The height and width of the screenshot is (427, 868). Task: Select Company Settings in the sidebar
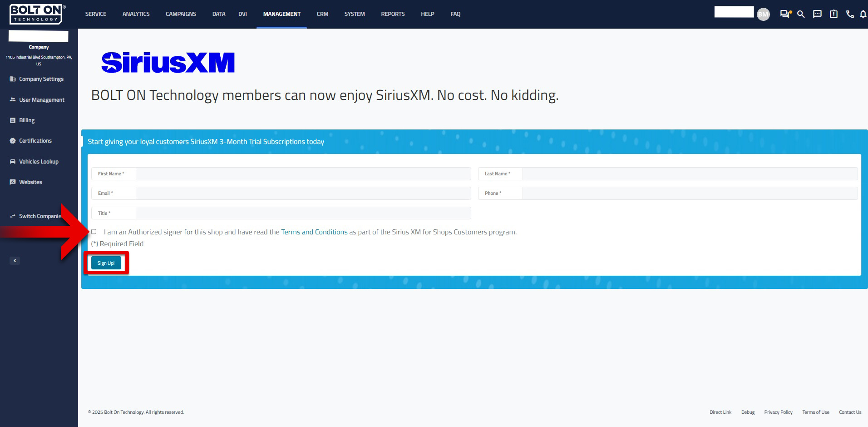coord(41,79)
